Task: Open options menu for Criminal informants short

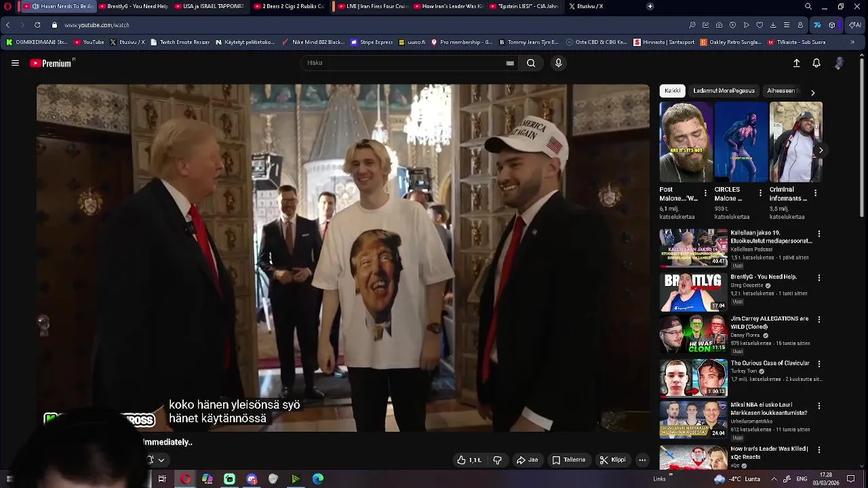Action: pyautogui.click(x=815, y=194)
